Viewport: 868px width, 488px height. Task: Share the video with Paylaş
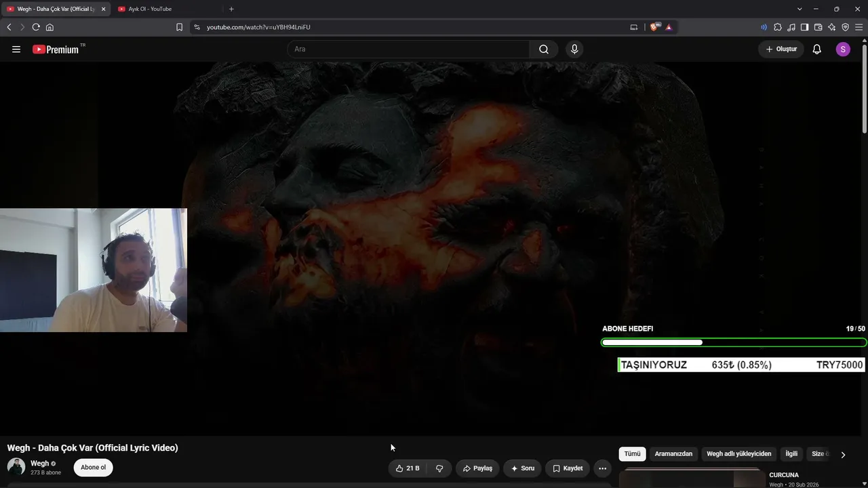click(477, 468)
